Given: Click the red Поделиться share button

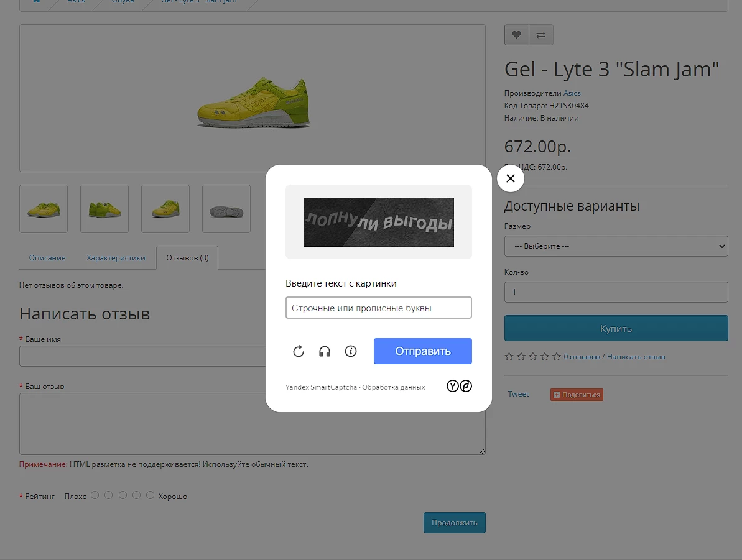Looking at the screenshot, I should pyautogui.click(x=577, y=395).
